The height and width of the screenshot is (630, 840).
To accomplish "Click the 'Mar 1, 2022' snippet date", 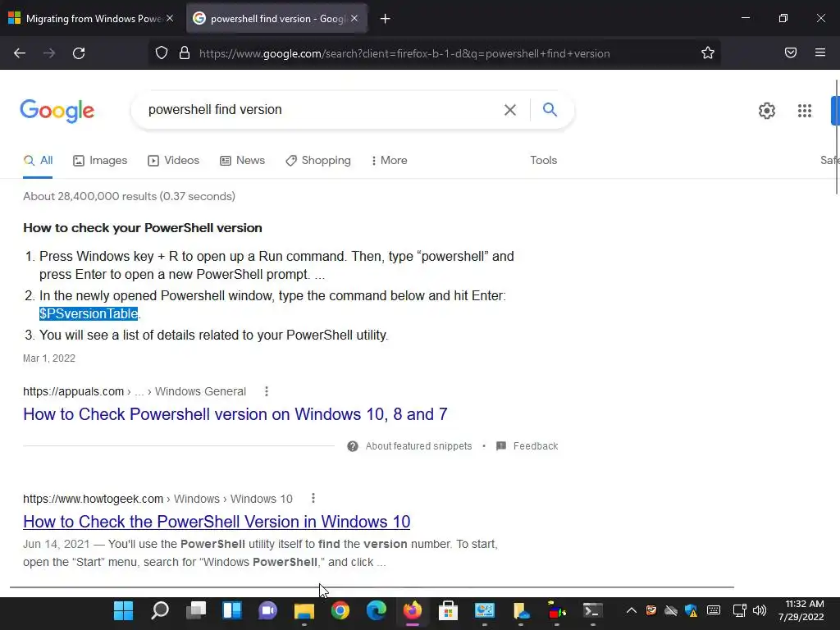I will (48, 358).
